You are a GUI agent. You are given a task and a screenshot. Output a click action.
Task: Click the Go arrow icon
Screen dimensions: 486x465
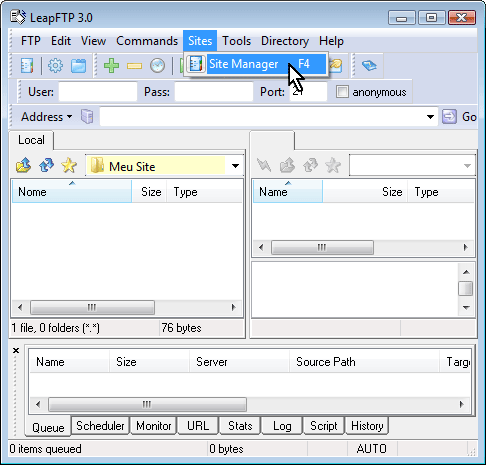point(449,117)
